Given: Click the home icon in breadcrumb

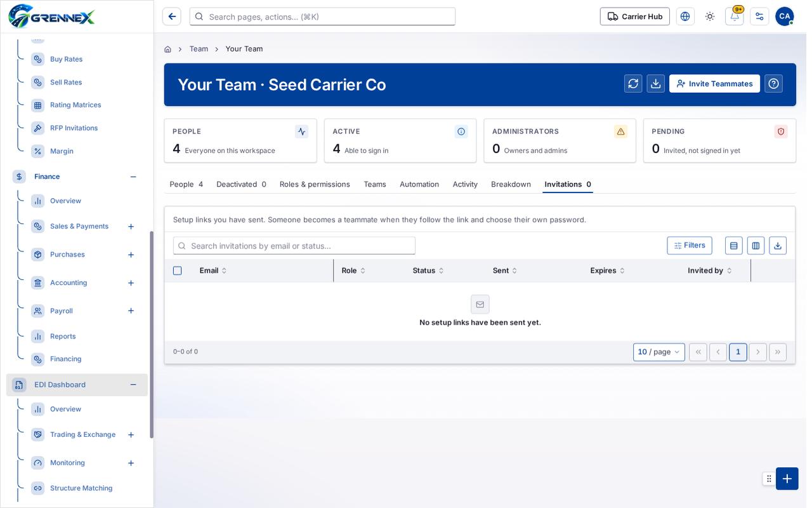Looking at the screenshot, I should (x=167, y=49).
